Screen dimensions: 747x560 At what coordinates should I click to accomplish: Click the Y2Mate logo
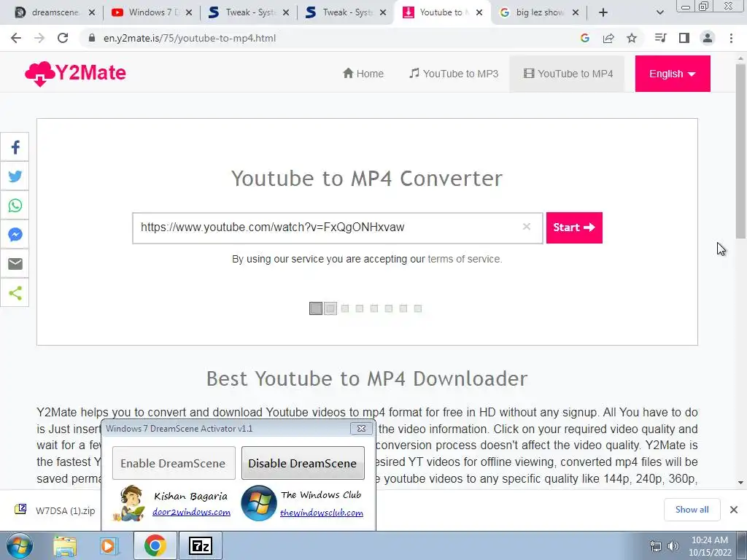pos(75,74)
